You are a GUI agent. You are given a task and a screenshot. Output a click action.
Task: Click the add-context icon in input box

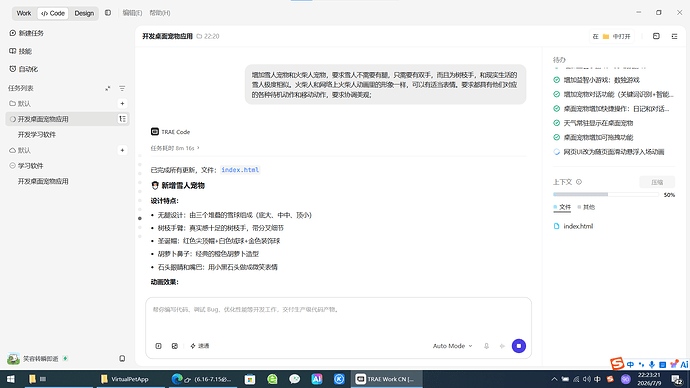click(x=158, y=346)
